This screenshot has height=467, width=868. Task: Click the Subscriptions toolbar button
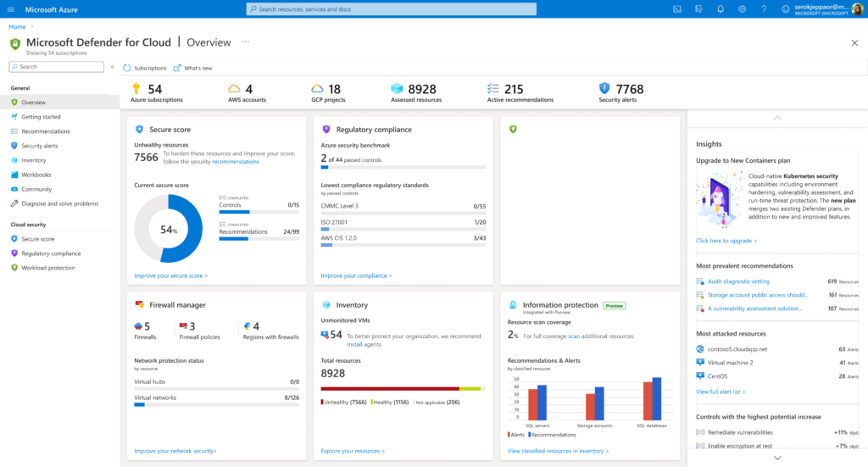[x=144, y=68]
